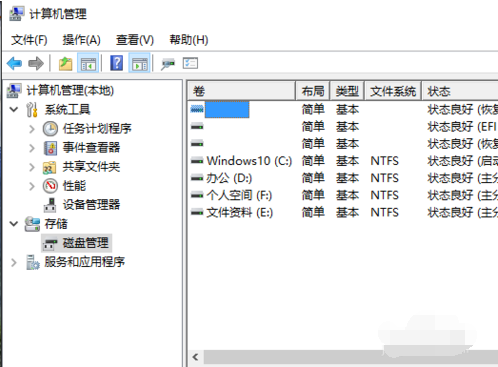Click the 服务和应用程序 icon
Viewport: 498px width, 367px height.
(33, 262)
